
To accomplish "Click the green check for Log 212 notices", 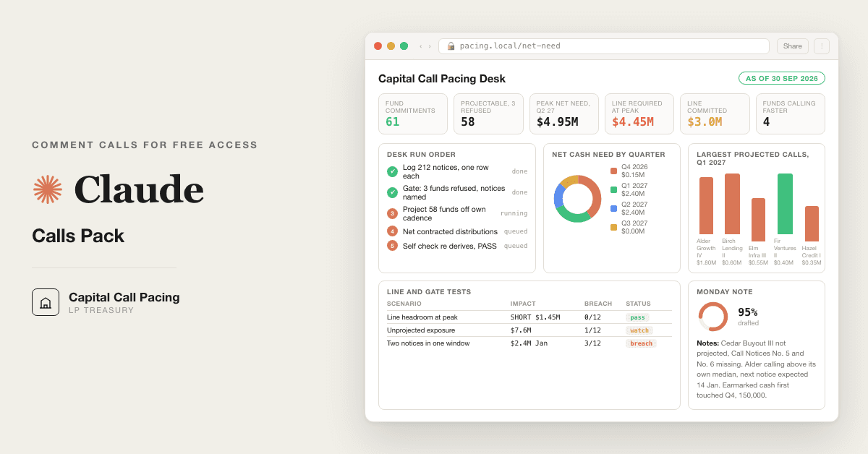I will [392, 171].
